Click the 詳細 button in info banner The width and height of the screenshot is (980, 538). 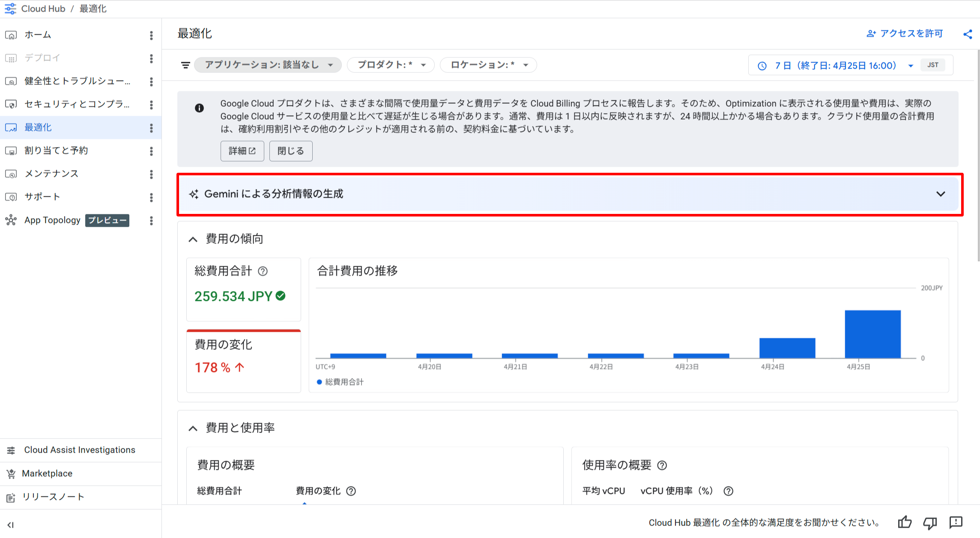(242, 151)
